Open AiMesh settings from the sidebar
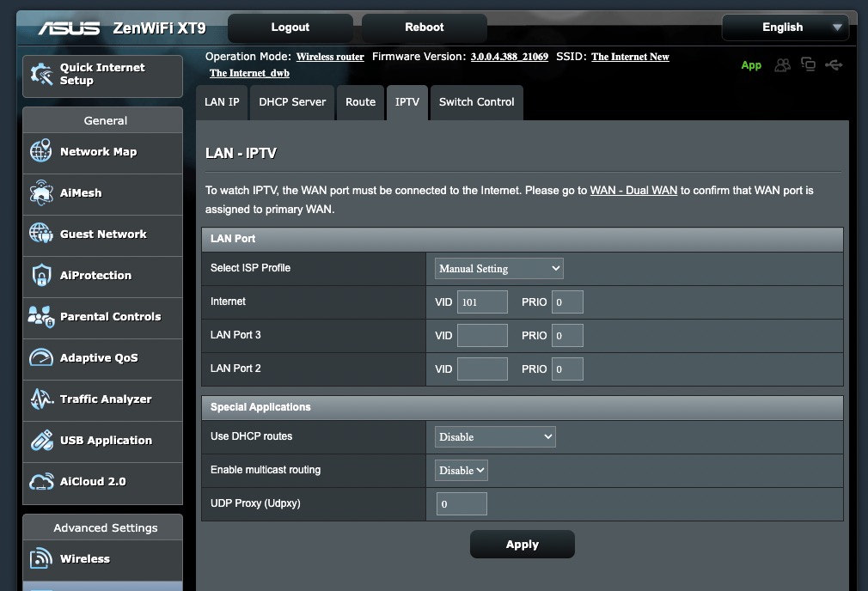The height and width of the screenshot is (591, 868). [x=83, y=194]
